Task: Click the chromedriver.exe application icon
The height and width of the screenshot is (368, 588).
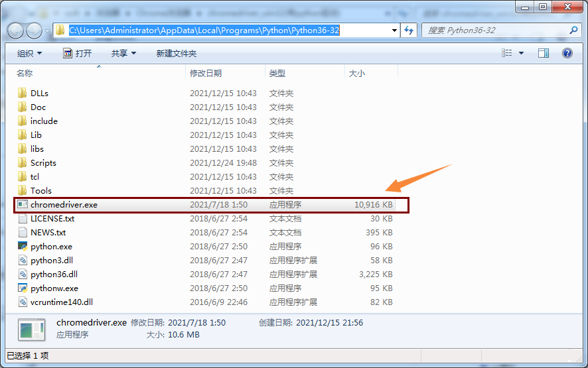Action: pos(23,204)
